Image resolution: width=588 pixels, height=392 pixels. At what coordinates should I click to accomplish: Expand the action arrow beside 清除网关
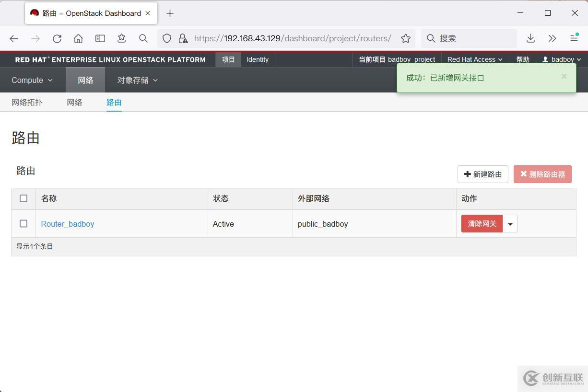[510, 224]
